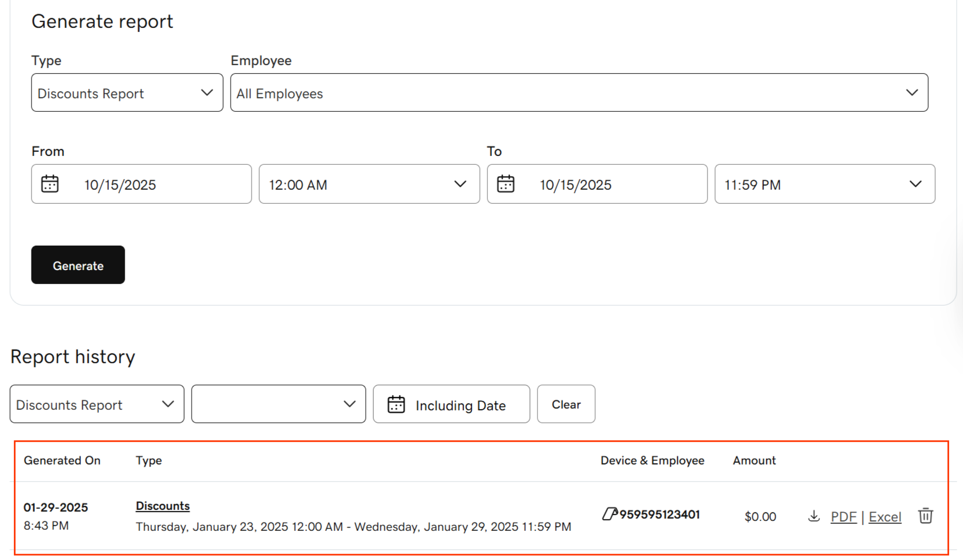Click the calendar icon on Including Date filter
The height and width of the screenshot is (560, 963).
coord(396,404)
